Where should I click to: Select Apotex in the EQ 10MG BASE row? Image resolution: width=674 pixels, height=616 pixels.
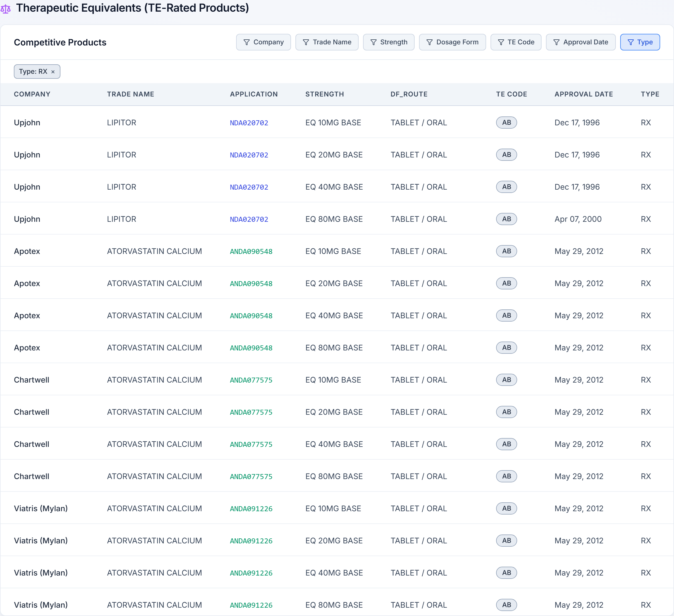coord(27,251)
